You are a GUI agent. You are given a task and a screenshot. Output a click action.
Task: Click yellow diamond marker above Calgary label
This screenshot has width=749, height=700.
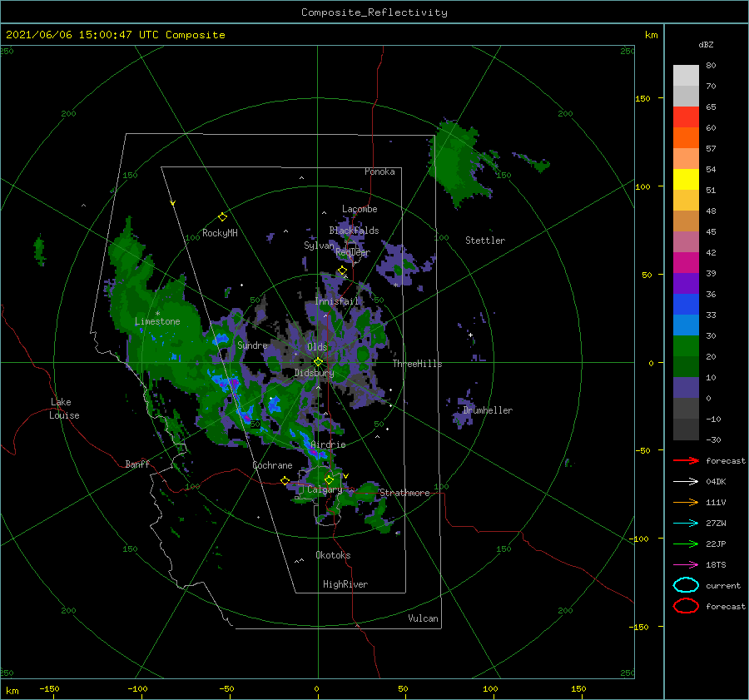(x=329, y=479)
